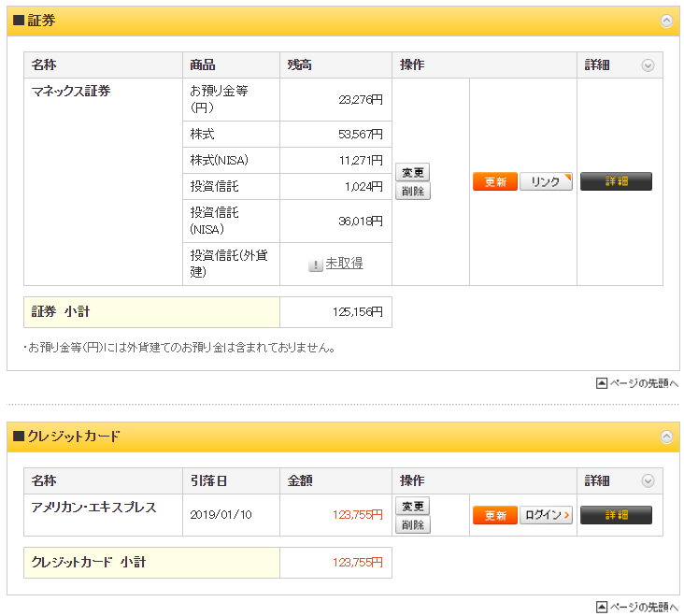Select the アメリカン・エキスプレス name cell
Viewport: 684px width, 616px height.
click(x=103, y=515)
